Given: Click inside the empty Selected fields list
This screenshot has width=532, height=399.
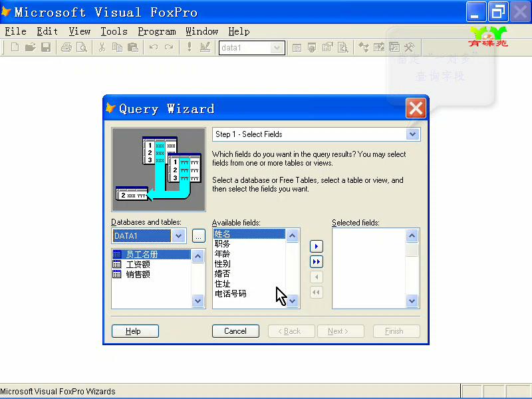Looking at the screenshot, I should point(369,268).
